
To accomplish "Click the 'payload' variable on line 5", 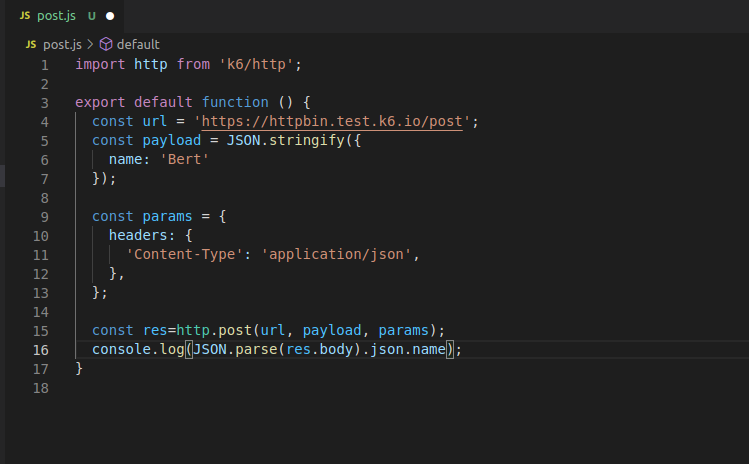I will coord(171,140).
